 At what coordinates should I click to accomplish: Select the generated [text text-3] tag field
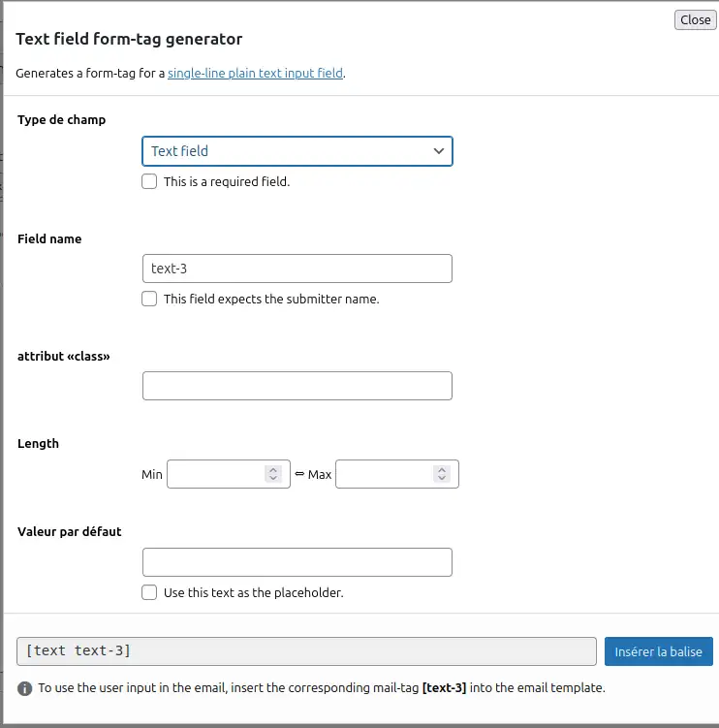tap(306, 651)
